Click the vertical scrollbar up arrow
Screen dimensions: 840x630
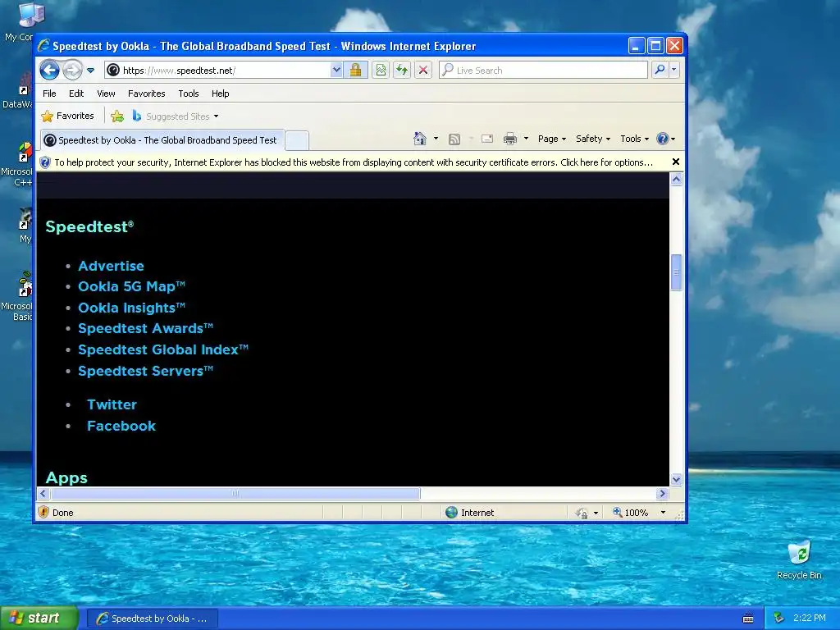point(676,180)
